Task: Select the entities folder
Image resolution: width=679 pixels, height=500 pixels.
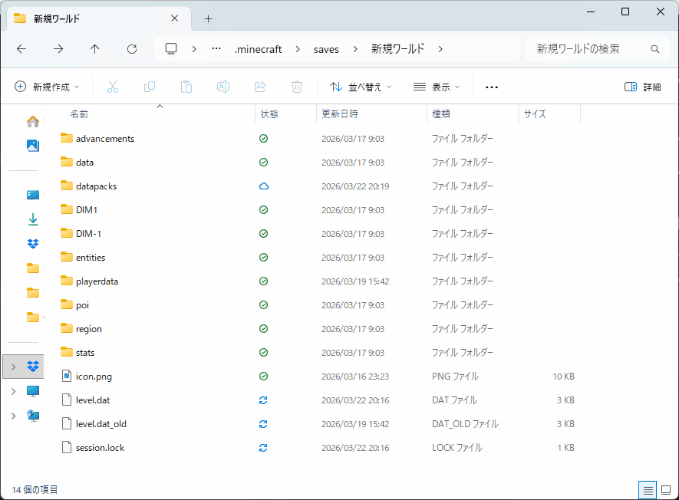Action: [x=90, y=258]
